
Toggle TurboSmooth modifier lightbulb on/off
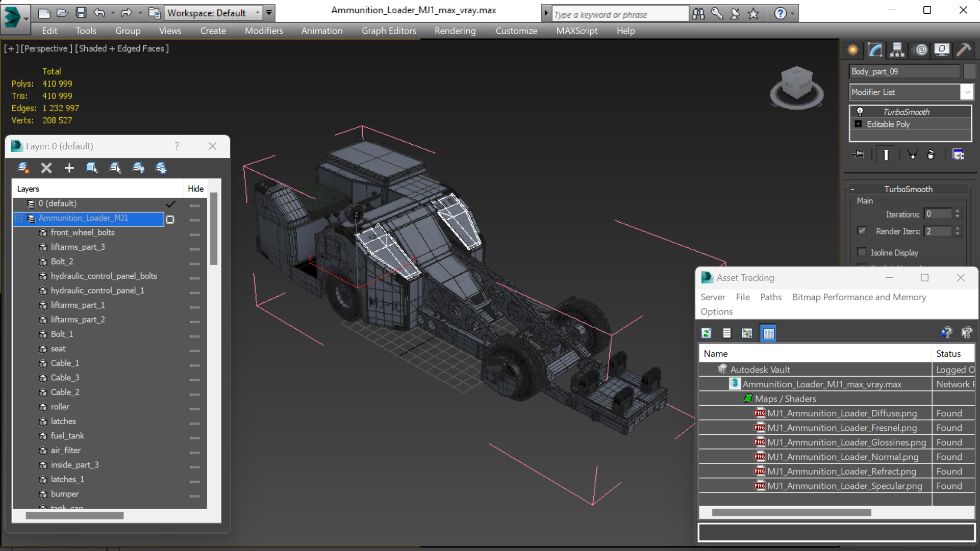(860, 112)
